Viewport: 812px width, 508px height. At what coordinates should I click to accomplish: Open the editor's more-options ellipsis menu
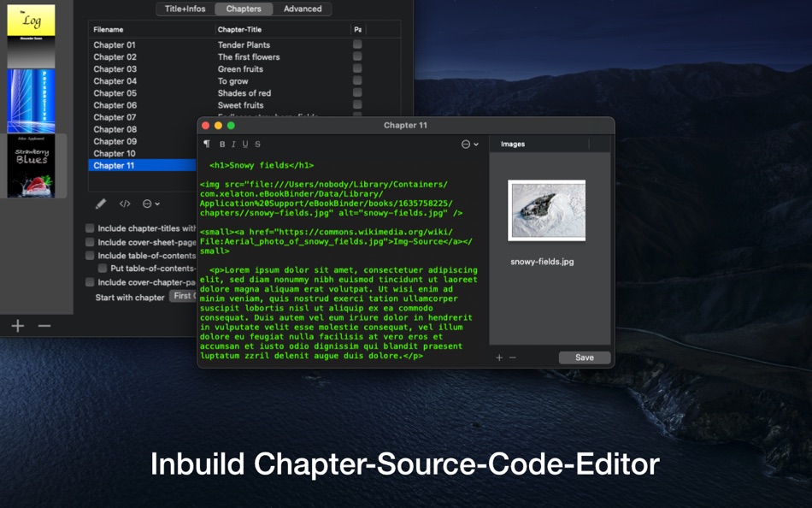(x=470, y=145)
